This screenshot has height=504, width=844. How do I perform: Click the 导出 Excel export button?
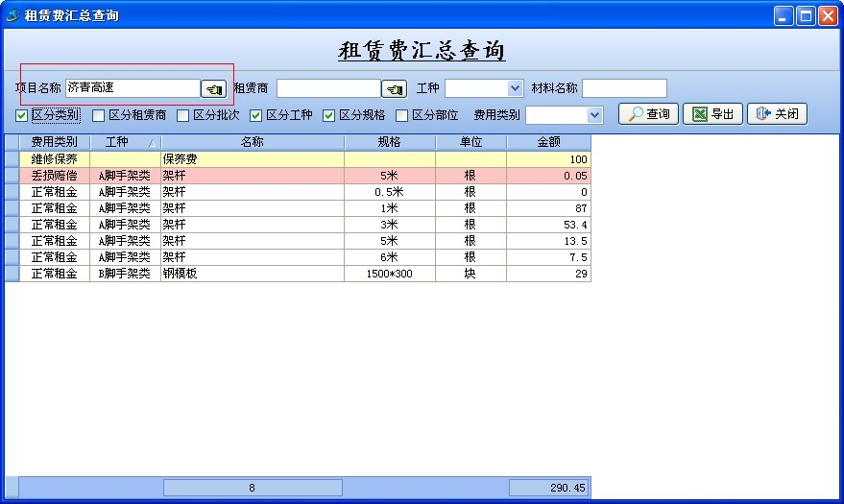point(712,114)
